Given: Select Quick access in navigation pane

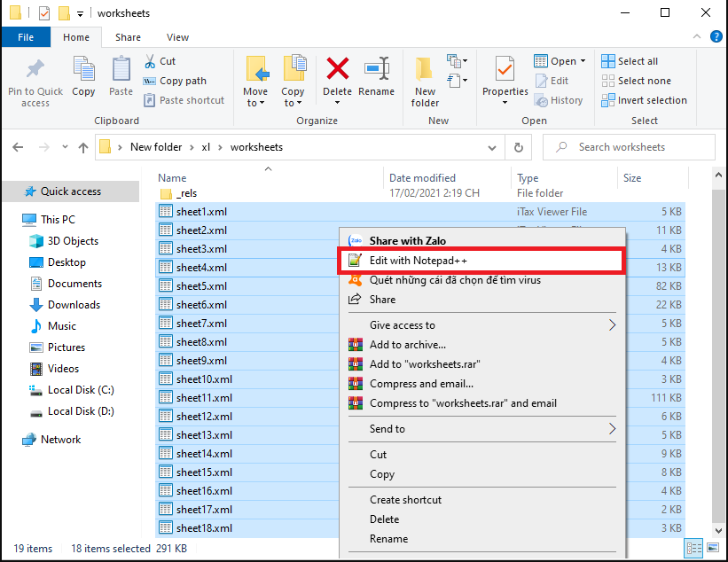Looking at the screenshot, I should [71, 191].
